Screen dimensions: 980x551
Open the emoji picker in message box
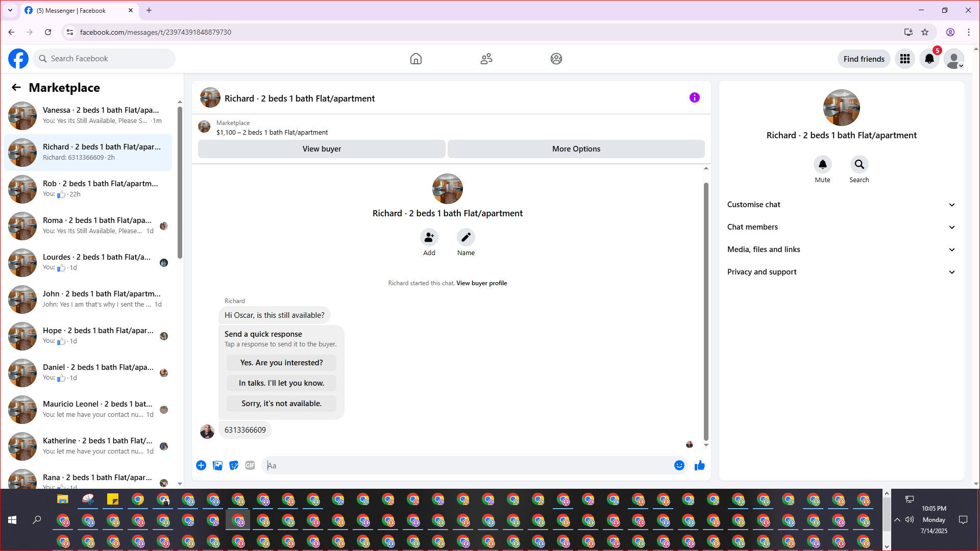(679, 465)
